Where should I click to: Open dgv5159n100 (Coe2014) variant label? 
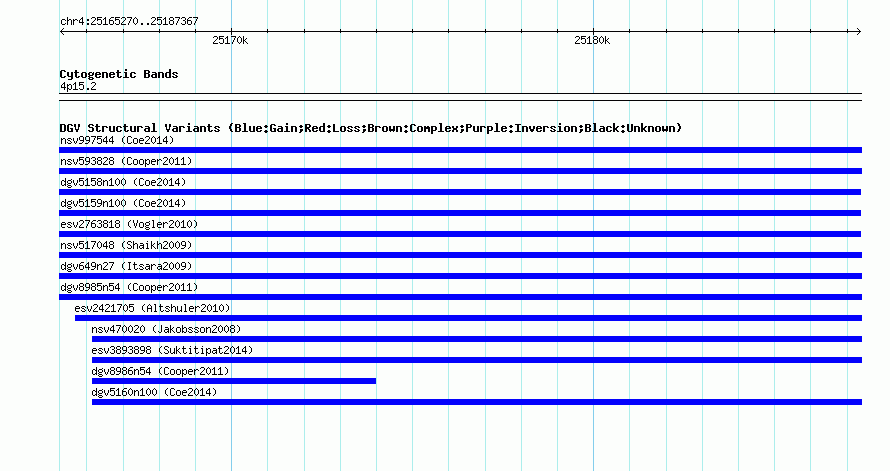pyautogui.click(x=123, y=203)
